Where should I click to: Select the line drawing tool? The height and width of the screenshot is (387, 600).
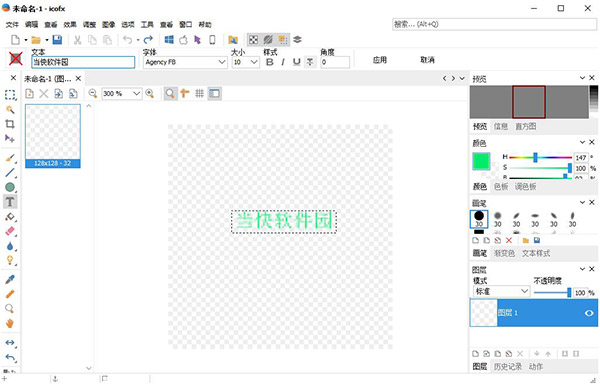tap(10, 173)
